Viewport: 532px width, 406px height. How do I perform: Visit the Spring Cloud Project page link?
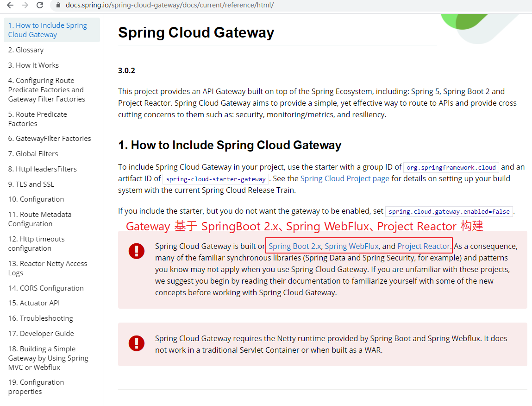click(344, 178)
